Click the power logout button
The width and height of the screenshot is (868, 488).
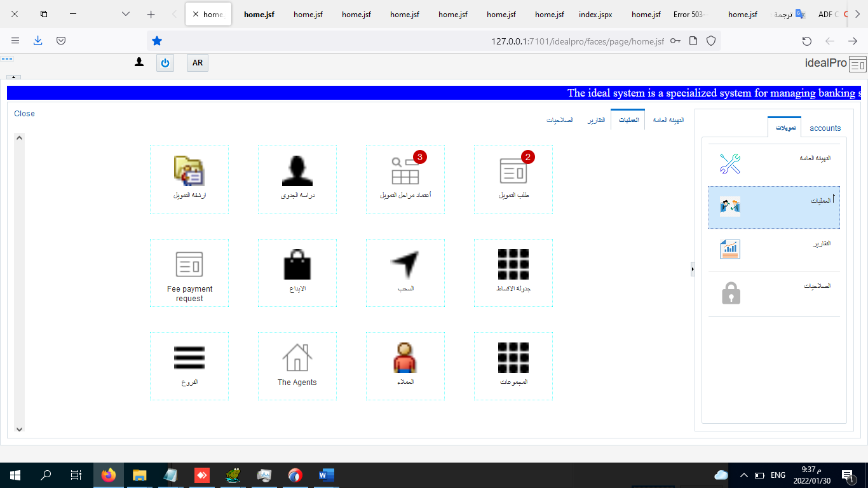point(165,63)
